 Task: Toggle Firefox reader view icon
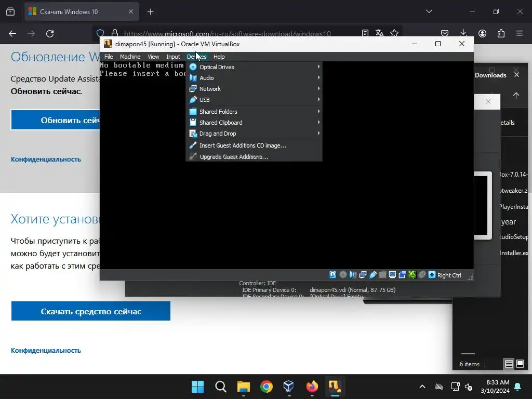click(365, 33)
